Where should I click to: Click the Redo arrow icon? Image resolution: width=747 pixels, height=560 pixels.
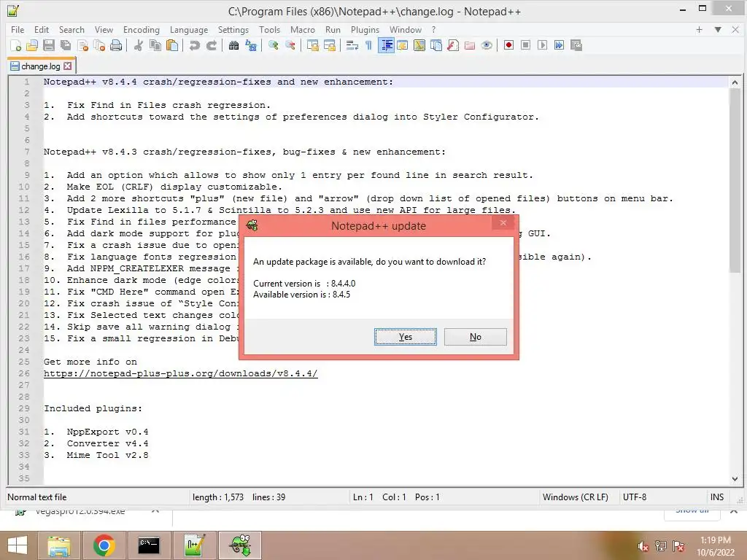(x=212, y=45)
